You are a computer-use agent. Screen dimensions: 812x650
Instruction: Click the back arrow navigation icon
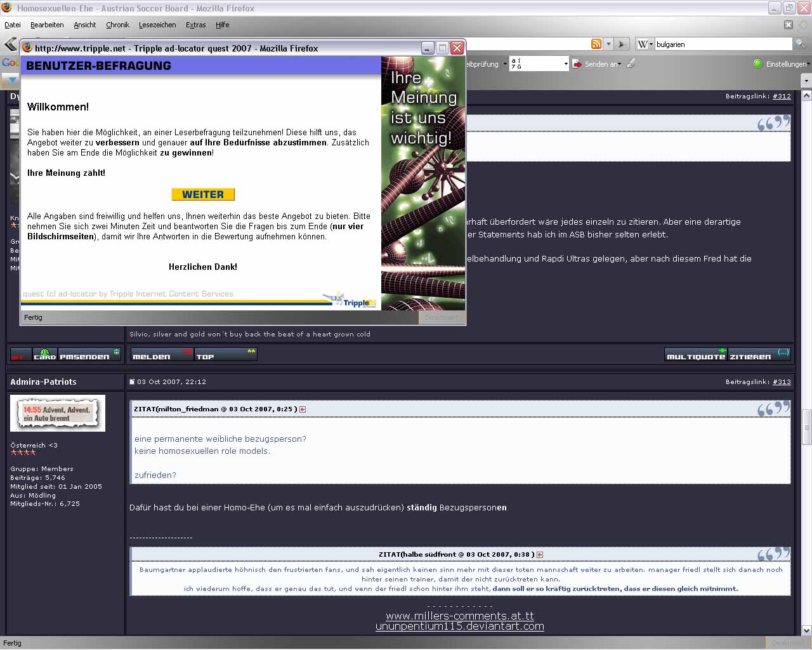[x=10, y=44]
